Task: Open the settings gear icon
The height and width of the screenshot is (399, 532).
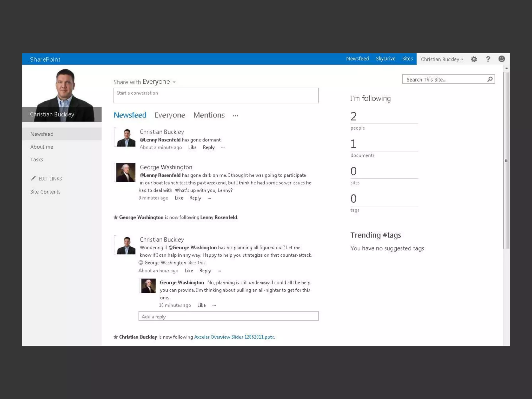Action: [x=474, y=59]
